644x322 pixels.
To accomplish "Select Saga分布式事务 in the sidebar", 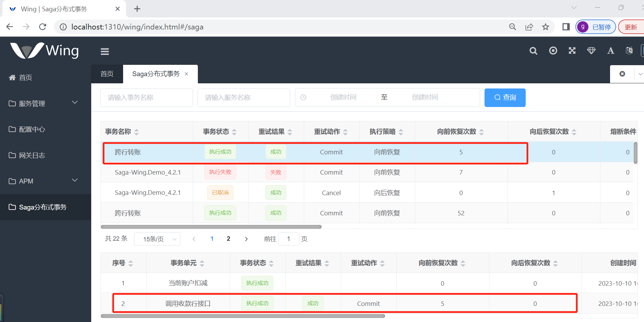I will [46, 207].
